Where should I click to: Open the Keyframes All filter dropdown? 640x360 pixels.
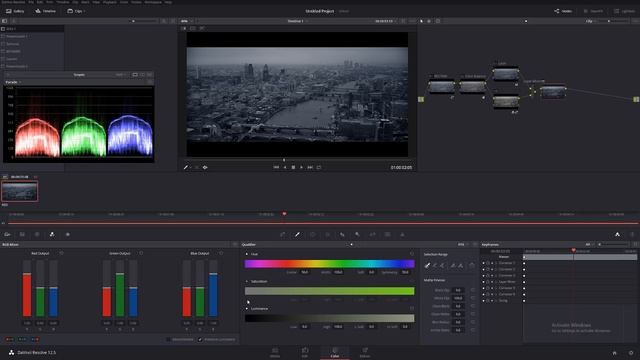click(589, 244)
